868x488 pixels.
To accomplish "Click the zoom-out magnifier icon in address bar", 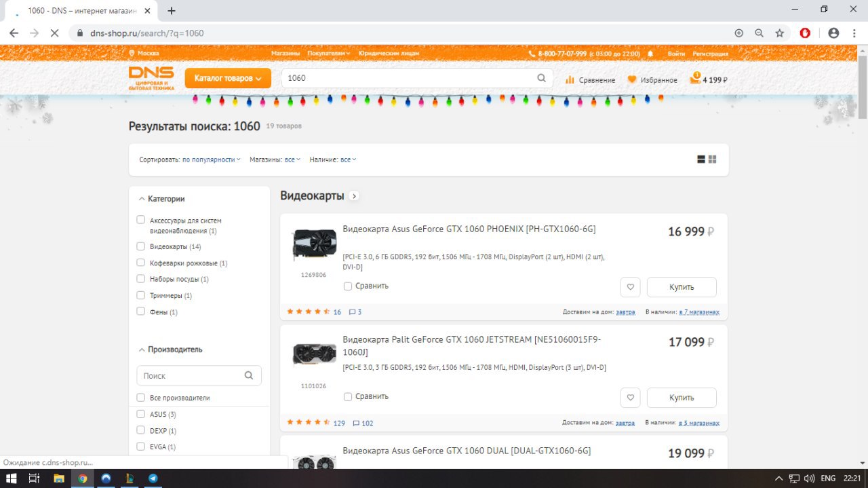I will (x=759, y=33).
